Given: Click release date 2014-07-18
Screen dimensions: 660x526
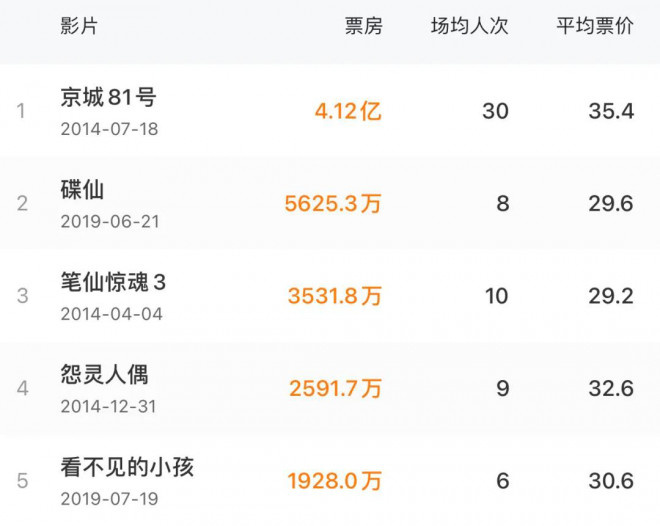Looking at the screenshot, I should pyautogui.click(x=109, y=129).
